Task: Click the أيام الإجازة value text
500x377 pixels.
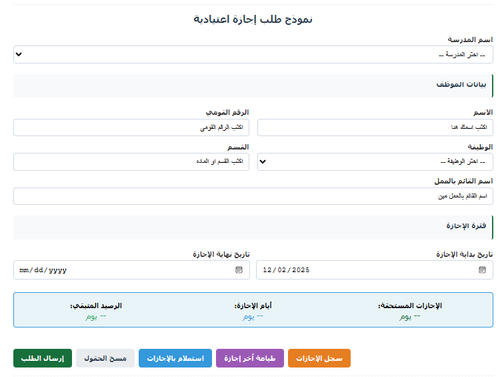Action: (253, 317)
